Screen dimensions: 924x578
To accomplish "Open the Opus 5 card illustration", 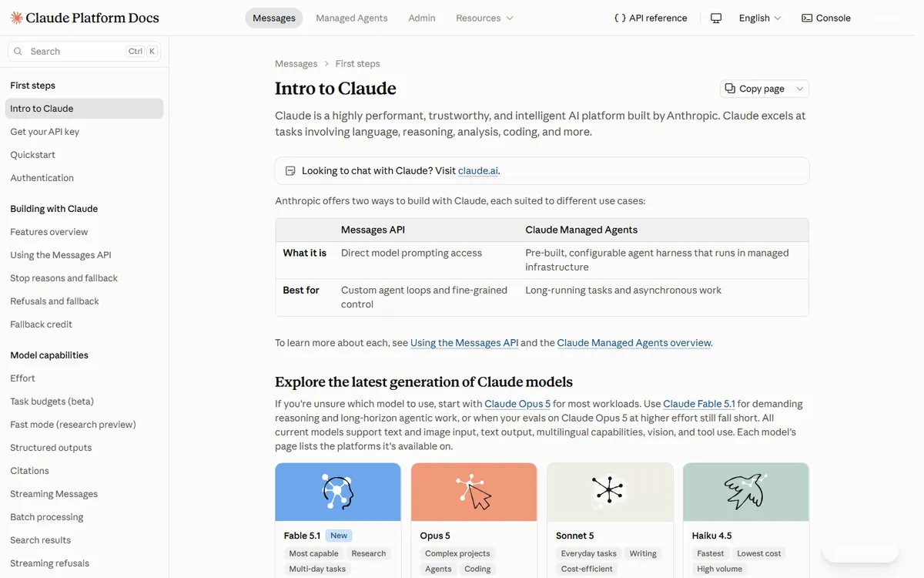I will [x=474, y=492].
